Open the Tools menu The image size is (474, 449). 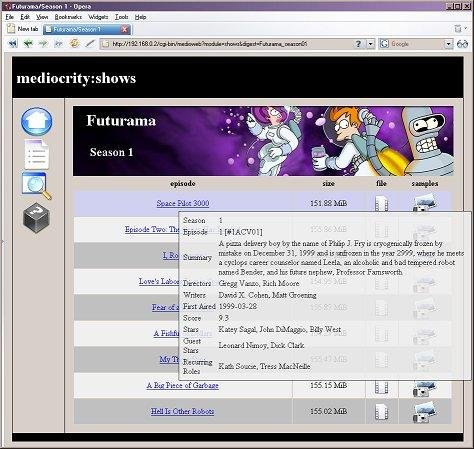tap(122, 17)
